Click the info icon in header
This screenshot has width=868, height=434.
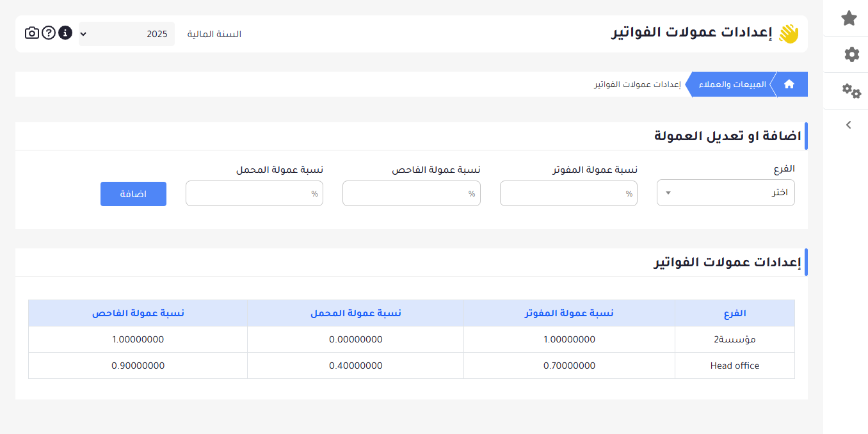tap(65, 33)
